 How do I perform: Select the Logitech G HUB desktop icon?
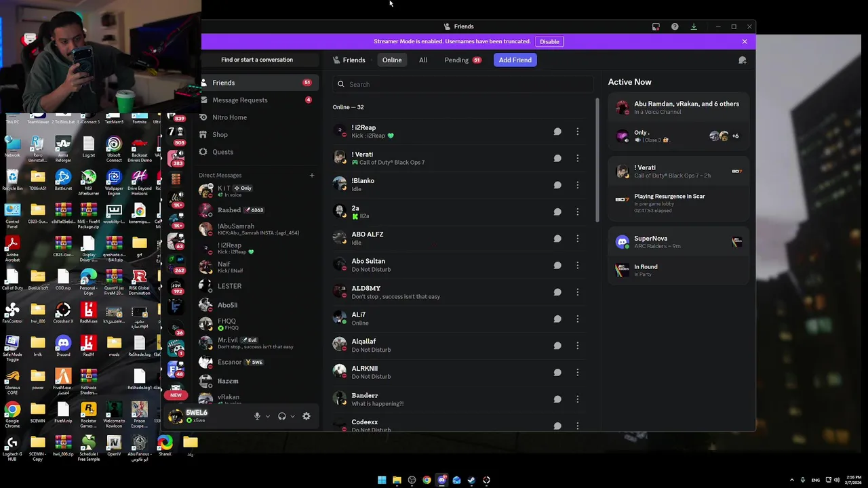coord(12,447)
